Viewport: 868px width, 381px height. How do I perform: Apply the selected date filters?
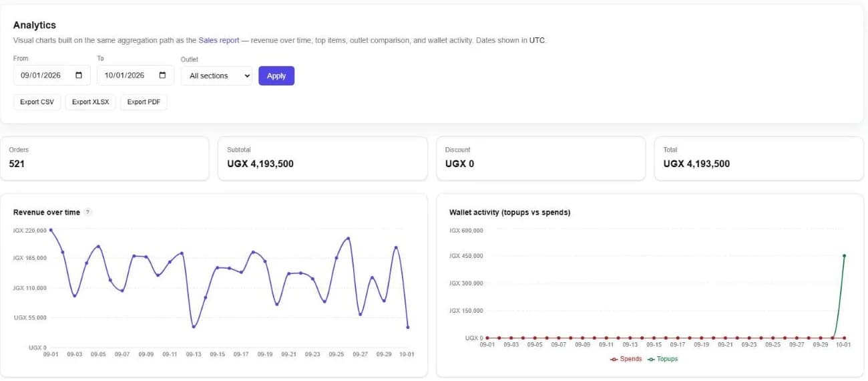coord(276,76)
